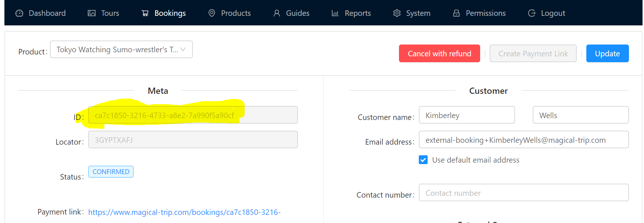644x223 pixels.
Task: Open the Reports menu item
Action: [x=357, y=13]
